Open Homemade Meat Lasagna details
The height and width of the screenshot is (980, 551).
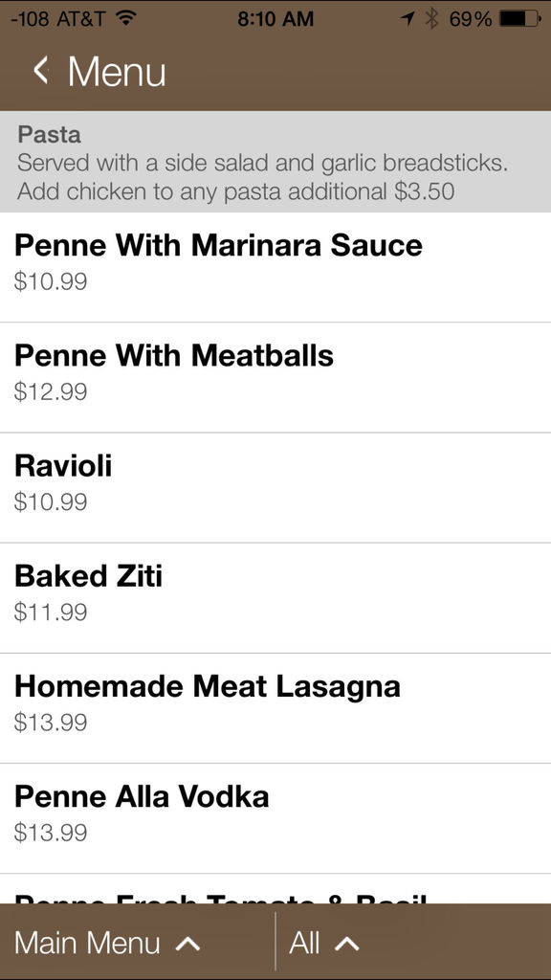click(275, 708)
